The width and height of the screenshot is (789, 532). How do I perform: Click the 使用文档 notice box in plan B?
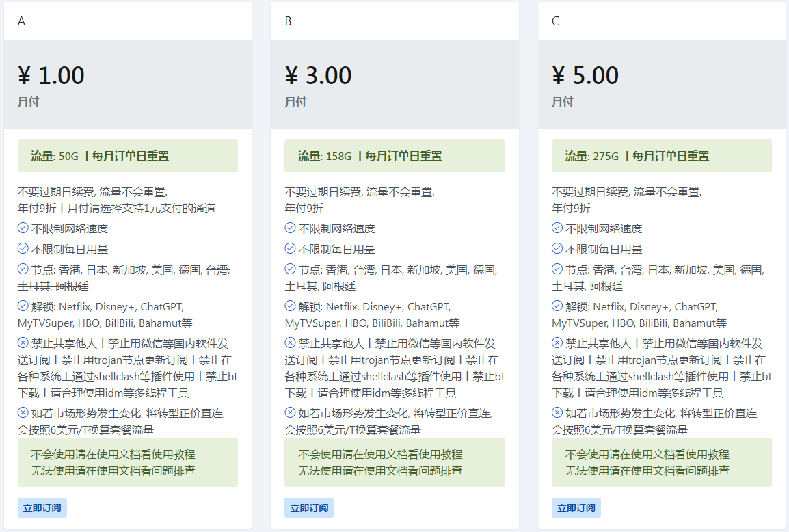click(394, 462)
